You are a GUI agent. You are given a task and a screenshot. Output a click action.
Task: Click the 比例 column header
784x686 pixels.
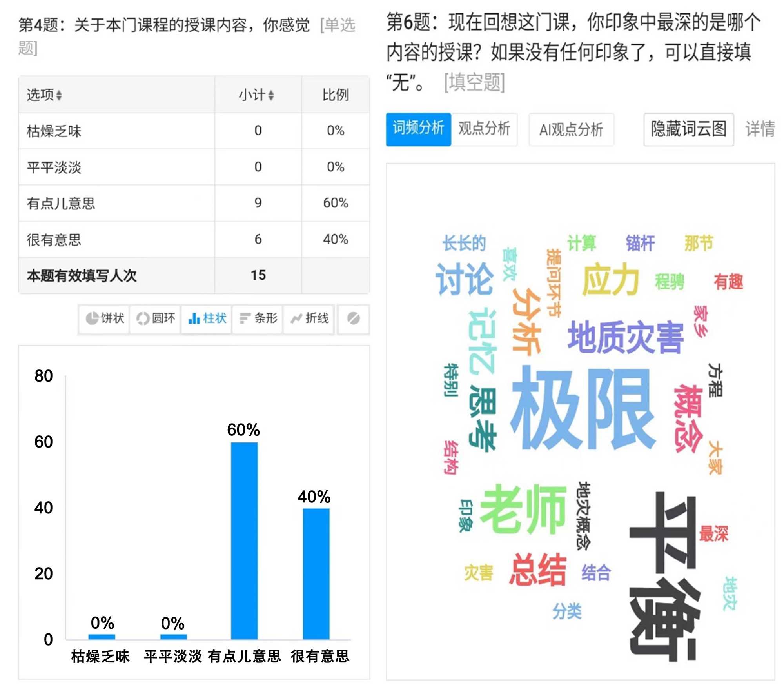click(335, 95)
